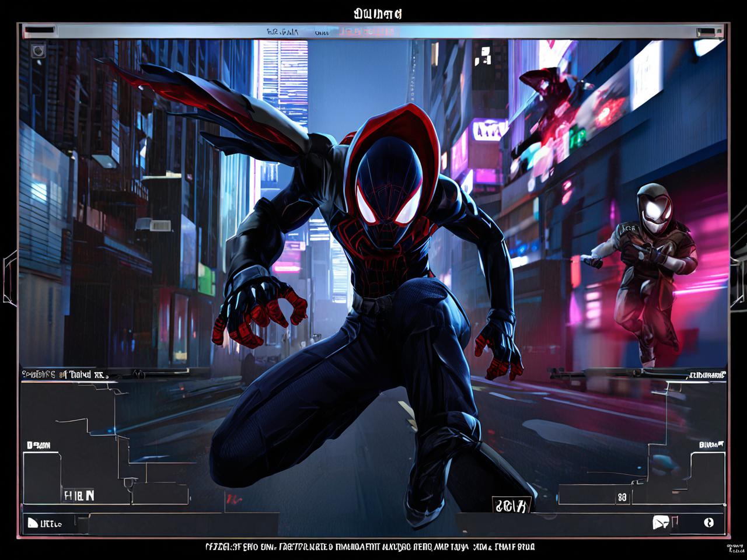Viewport: 747px width, 560px height.
Task: Select the "HBN" box in lower-left panel
Action: pyautogui.click(x=78, y=496)
